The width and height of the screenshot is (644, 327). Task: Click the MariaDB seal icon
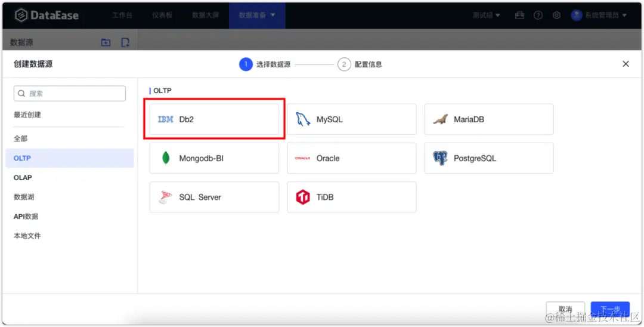tap(440, 119)
